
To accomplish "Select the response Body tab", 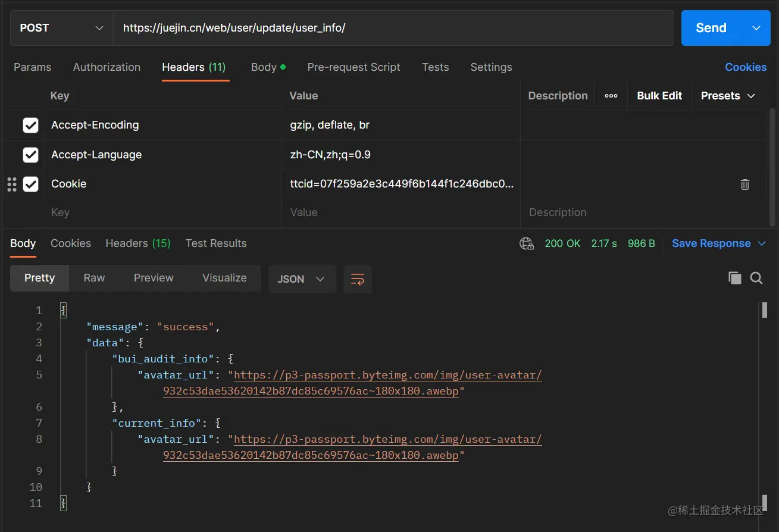I will 23,243.
